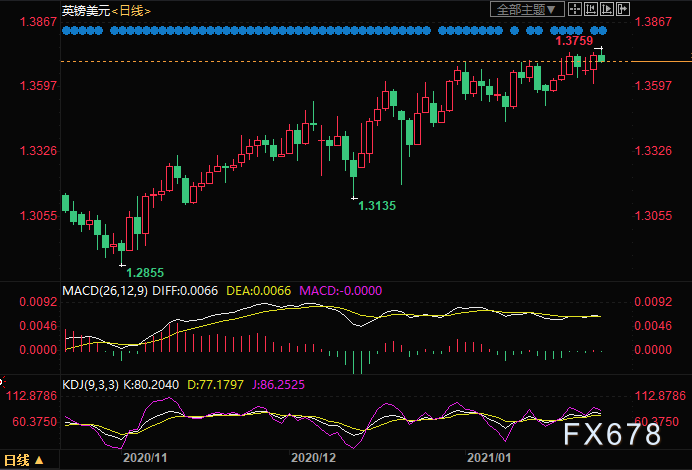The height and width of the screenshot is (470, 692).
Task: Click the KDJ(9,3,3) indicator name
Action: (x=90, y=385)
